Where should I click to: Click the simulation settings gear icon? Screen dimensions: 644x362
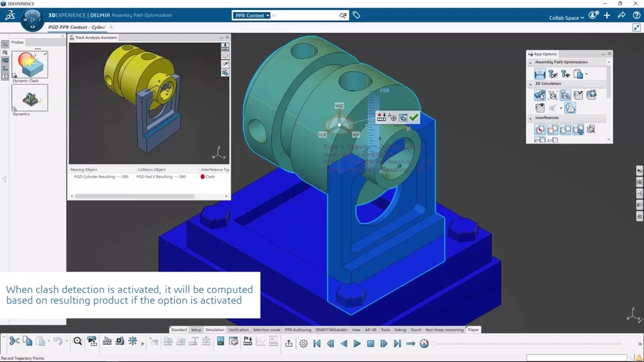pyautogui.click(x=303, y=343)
